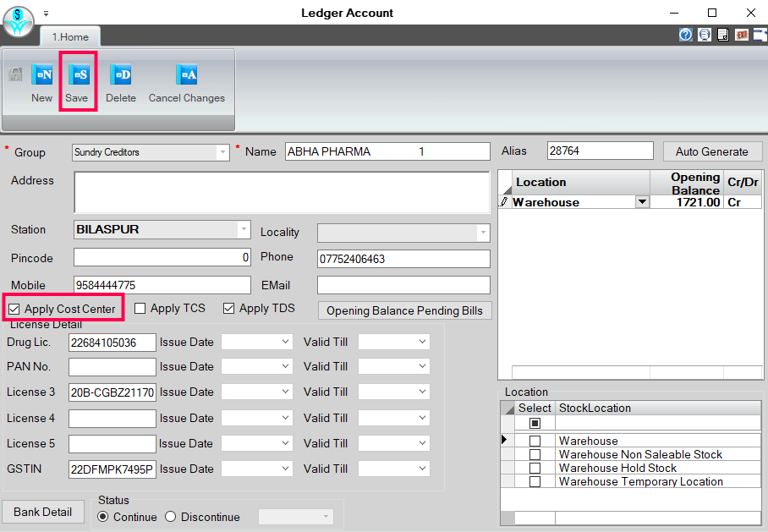The image size is (768, 532).
Task: Click the document report icon near top right
Action: click(x=722, y=35)
